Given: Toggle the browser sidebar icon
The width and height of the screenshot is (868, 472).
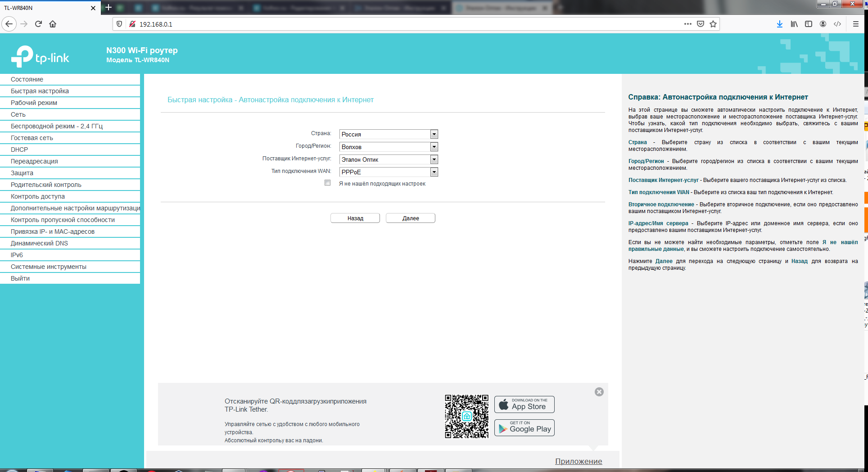Looking at the screenshot, I should (809, 24).
